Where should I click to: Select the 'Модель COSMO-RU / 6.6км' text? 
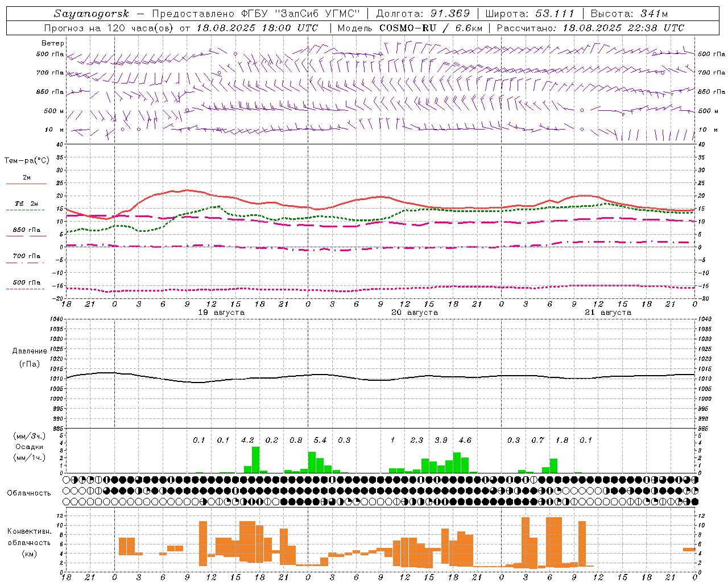click(x=410, y=28)
